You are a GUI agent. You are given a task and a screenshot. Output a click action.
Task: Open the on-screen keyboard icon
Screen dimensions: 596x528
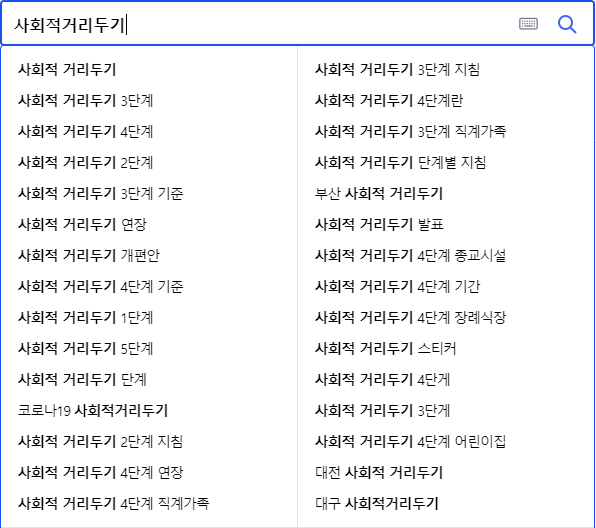[528, 24]
